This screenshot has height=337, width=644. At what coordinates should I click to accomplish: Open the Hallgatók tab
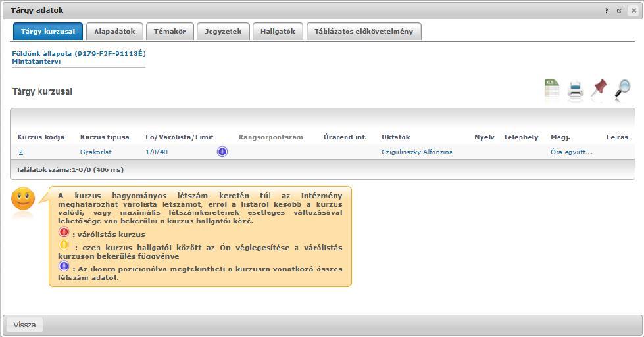278,31
